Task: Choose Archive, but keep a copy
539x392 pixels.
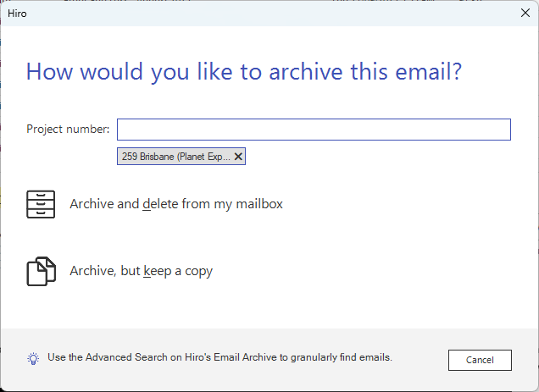Action: (x=141, y=272)
